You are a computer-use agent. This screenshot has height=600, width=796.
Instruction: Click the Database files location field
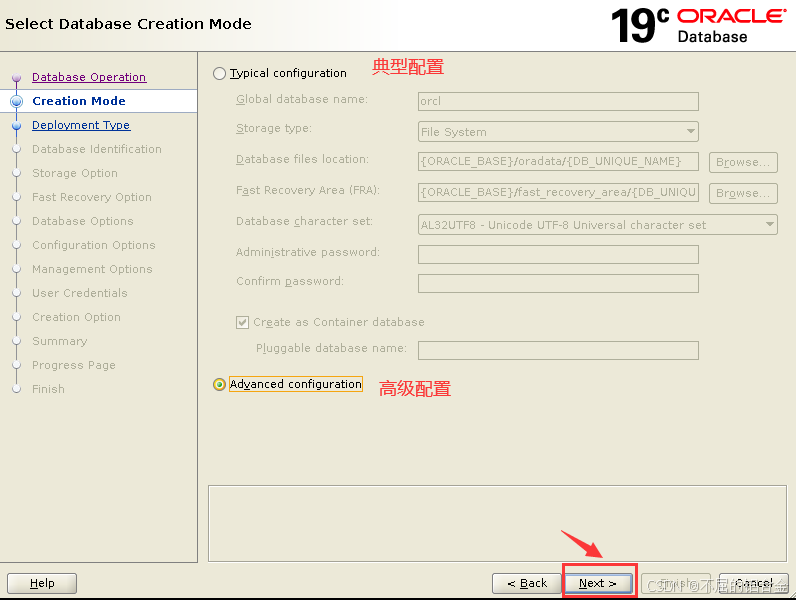(x=558, y=162)
